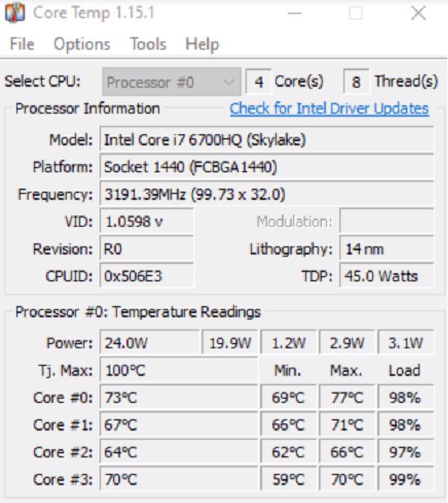Click the power reading 3.1W

click(x=405, y=343)
